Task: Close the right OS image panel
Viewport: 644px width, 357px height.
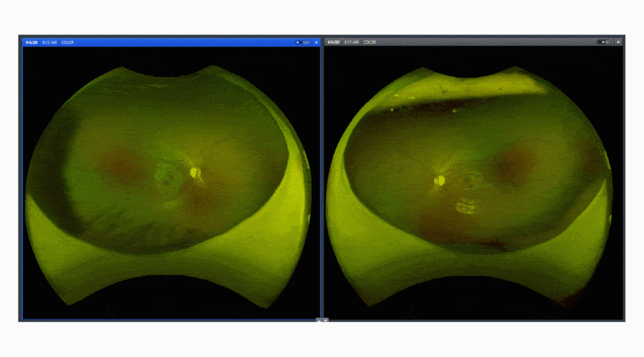Action: pos(618,42)
